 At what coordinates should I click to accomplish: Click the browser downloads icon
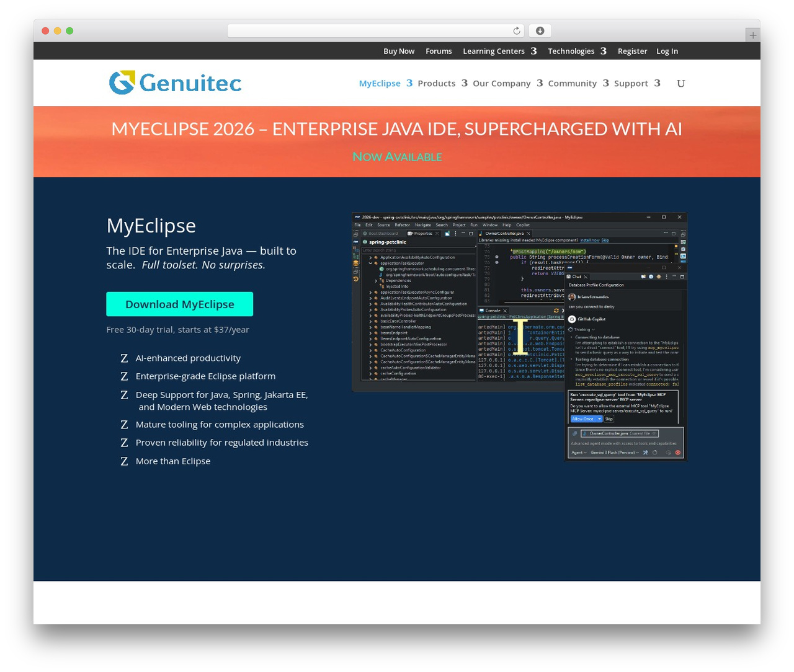pos(540,31)
